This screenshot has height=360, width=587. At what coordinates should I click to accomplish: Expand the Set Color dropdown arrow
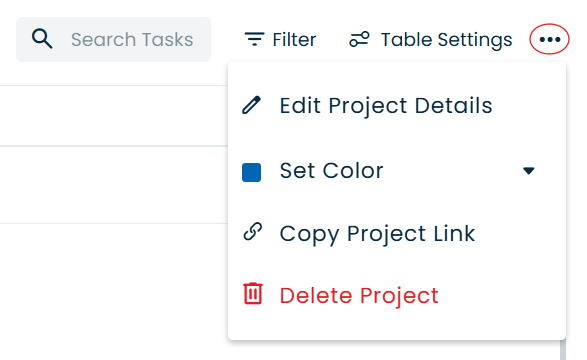point(529,171)
